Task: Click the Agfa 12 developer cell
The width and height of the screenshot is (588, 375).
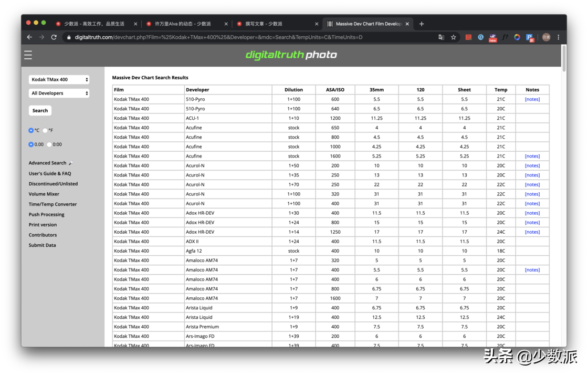Action: coord(228,251)
